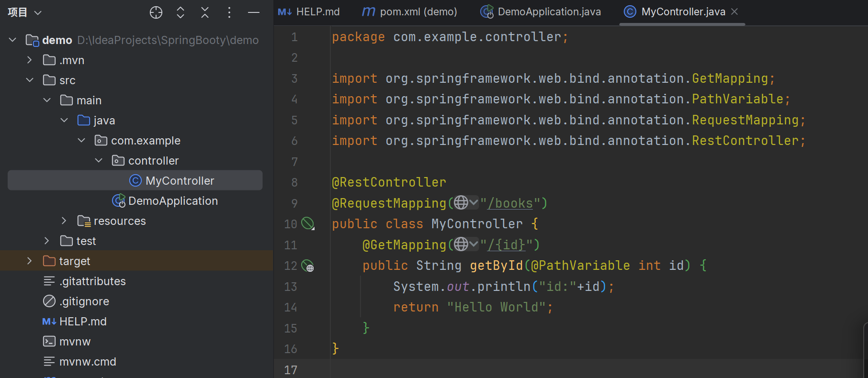
Task: Switch to the DemoApplication.java tab
Action: pyautogui.click(x=541, y=12)
